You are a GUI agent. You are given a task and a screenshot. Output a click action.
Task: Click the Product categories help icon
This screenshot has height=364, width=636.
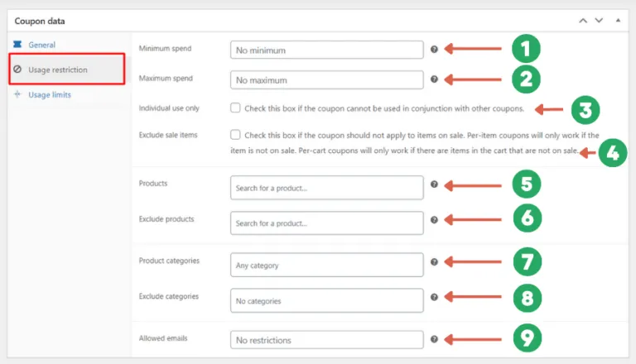pyautogui.click(x=434, y=262)
